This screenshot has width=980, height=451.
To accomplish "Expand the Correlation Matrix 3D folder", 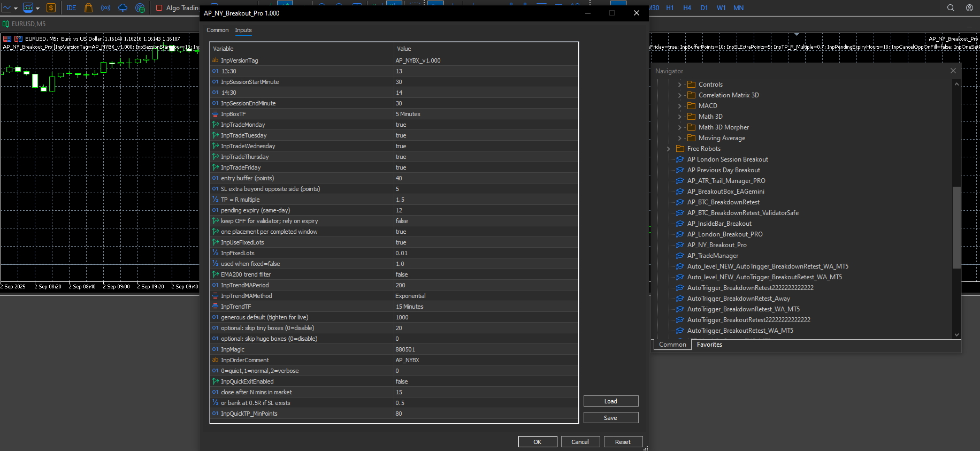I will coord(679,95).
